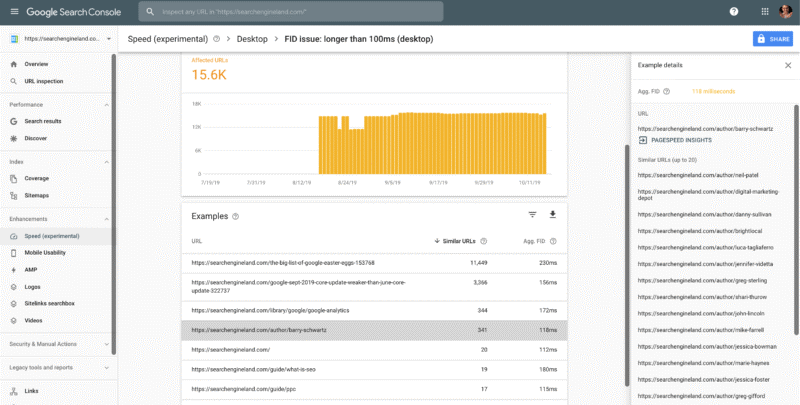Viewport: 800px width, 405px height.
Task: Click the main page vertical scrollbar
Action: pyautogui.click(x=628, y=266)
